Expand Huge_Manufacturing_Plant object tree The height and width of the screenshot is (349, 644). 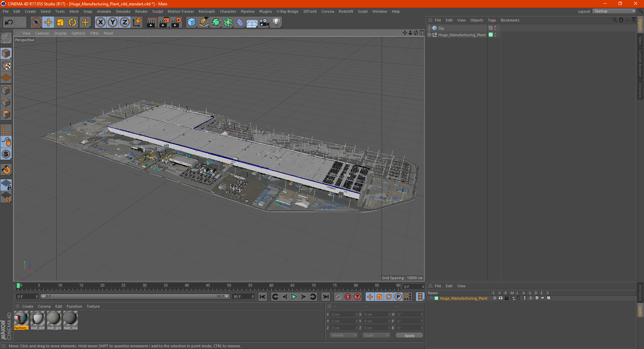click(x=429, y=35)
